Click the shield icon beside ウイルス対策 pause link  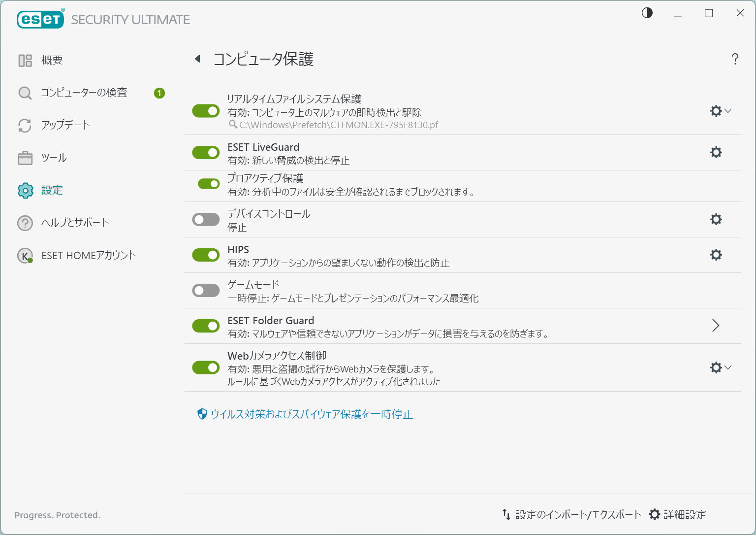point(202,414)
